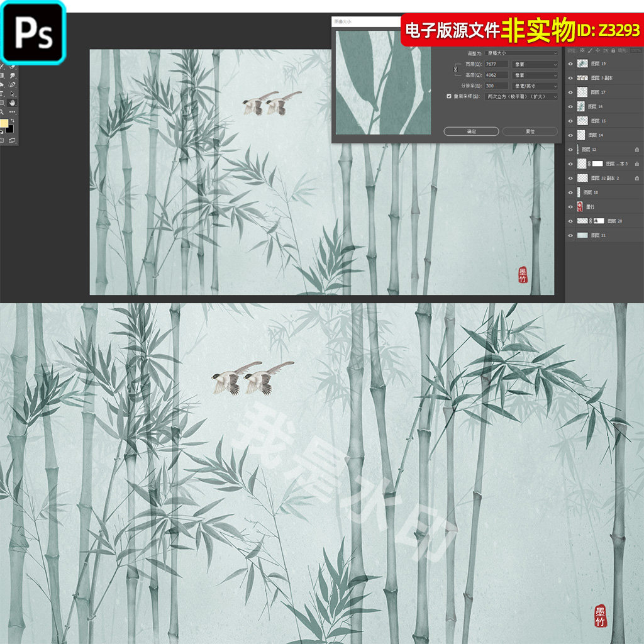Click the Image Size dialog preview thumbnail
This screenshot has width=644, height=644.
coord(383,82)
